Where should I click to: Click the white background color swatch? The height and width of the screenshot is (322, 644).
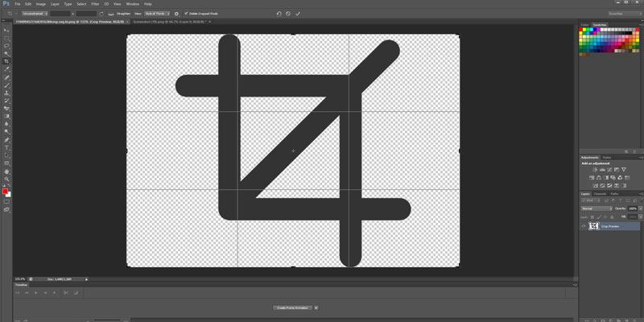coord(8,194)
